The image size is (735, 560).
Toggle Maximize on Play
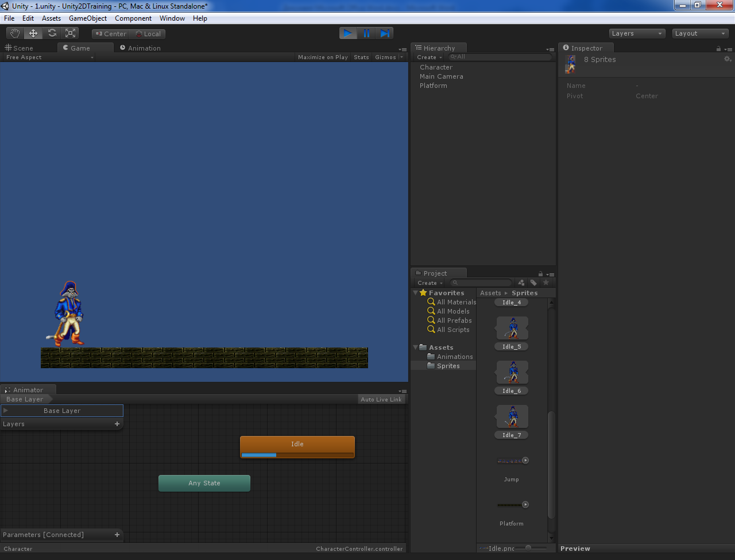pyautogui.click(x=323, y=57)
